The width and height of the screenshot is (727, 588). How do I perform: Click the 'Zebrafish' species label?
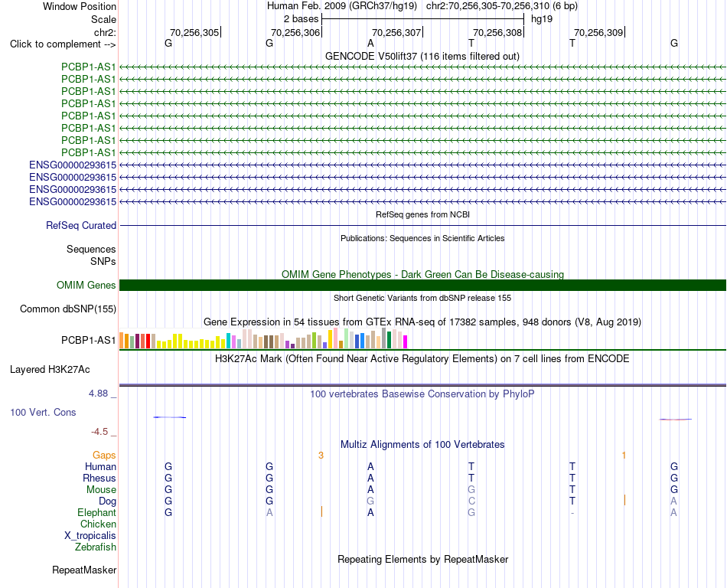[96, 547]
